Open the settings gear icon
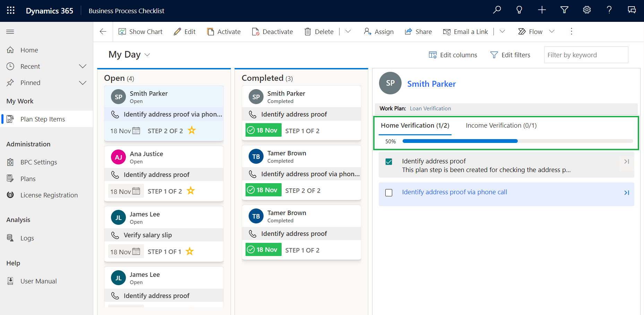The width and height of the screenshot is (644, 315). [587, 10]
